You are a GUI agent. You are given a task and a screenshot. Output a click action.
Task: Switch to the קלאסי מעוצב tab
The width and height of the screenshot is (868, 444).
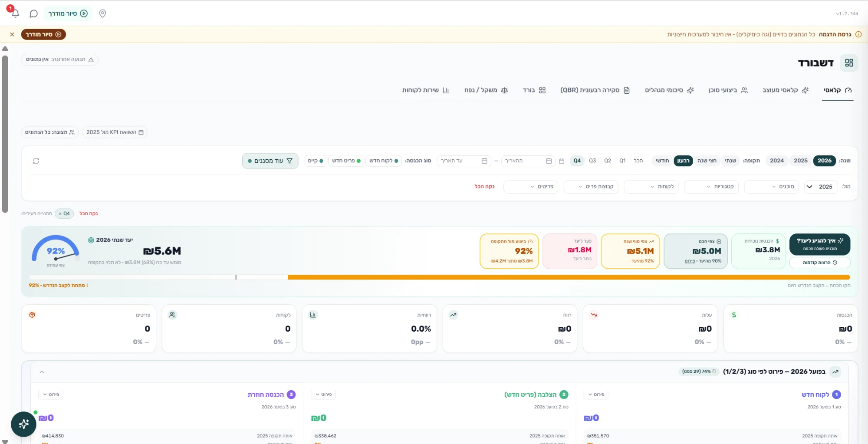pos(786,90)
